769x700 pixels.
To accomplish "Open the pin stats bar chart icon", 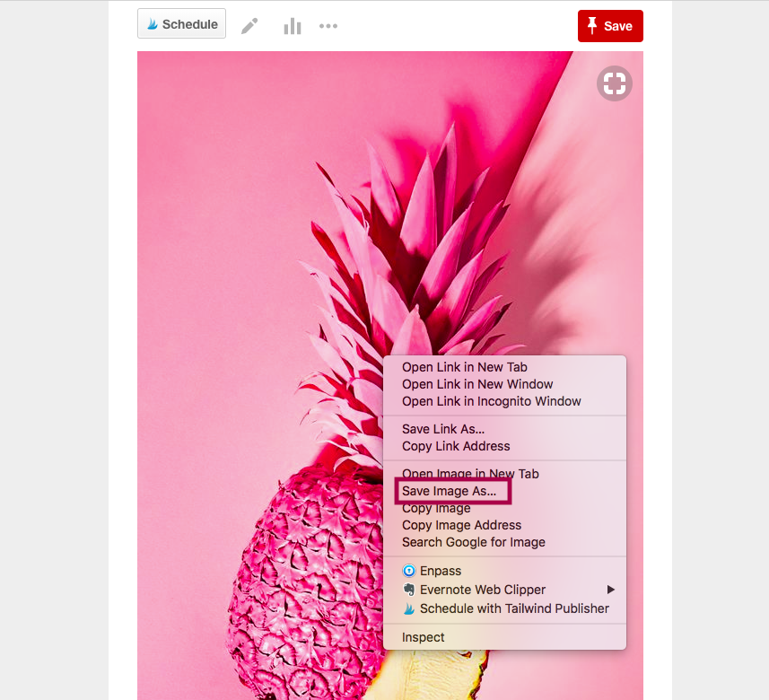I will click(x=293, y=26).
